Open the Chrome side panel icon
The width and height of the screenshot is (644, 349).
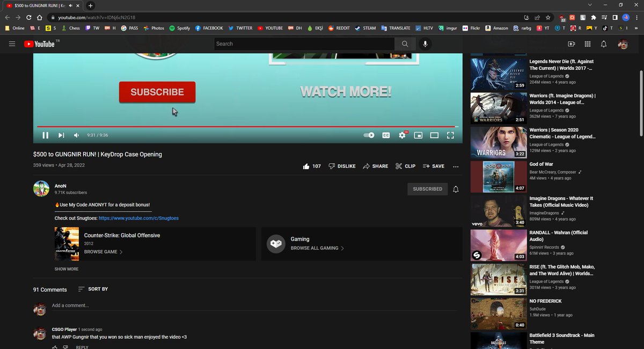[615, 17]
